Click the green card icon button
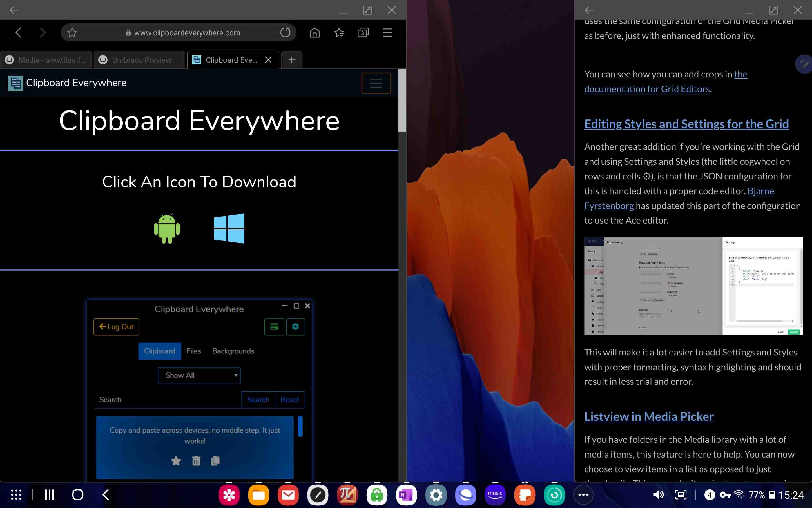Viewport: 812px width, 508px height. [274, 326]
